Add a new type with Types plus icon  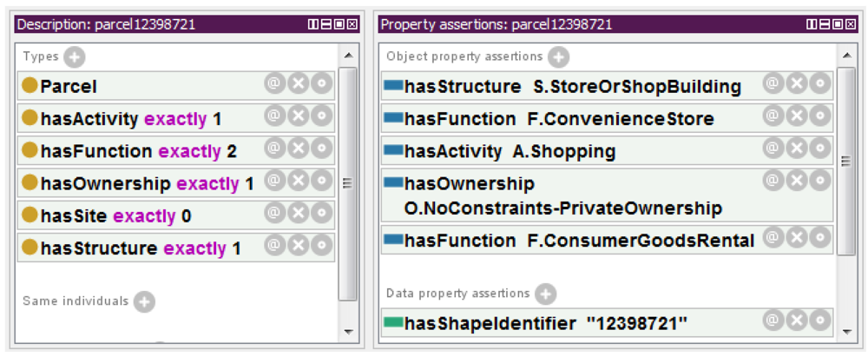click(x=74, y=57)
